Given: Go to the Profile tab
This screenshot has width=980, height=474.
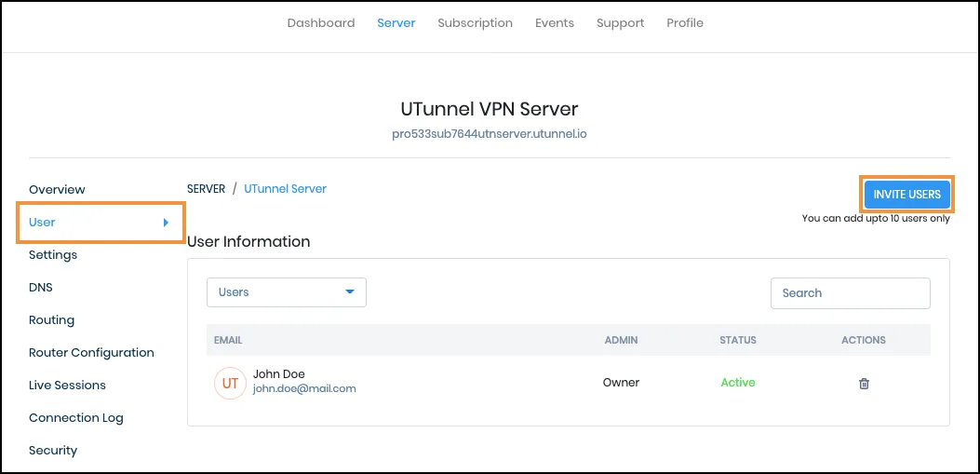Looking at the screenshot, I should tap(685, 23).
